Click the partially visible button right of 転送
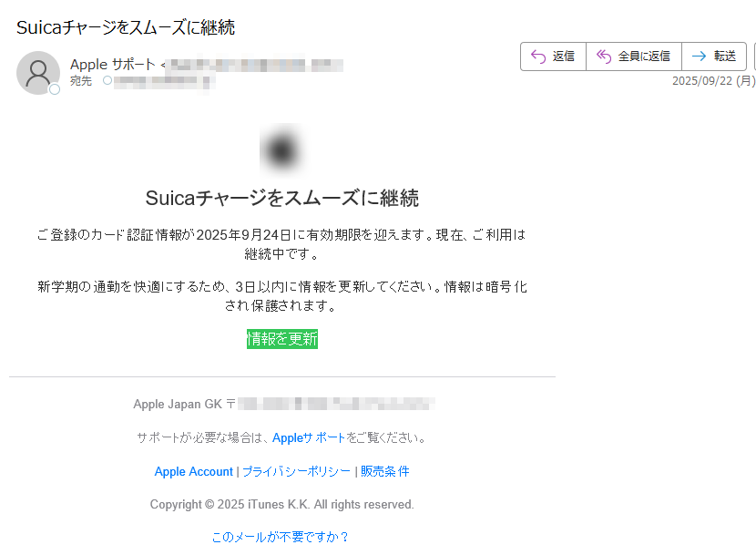The image size is (756, 555). [753, 57]
